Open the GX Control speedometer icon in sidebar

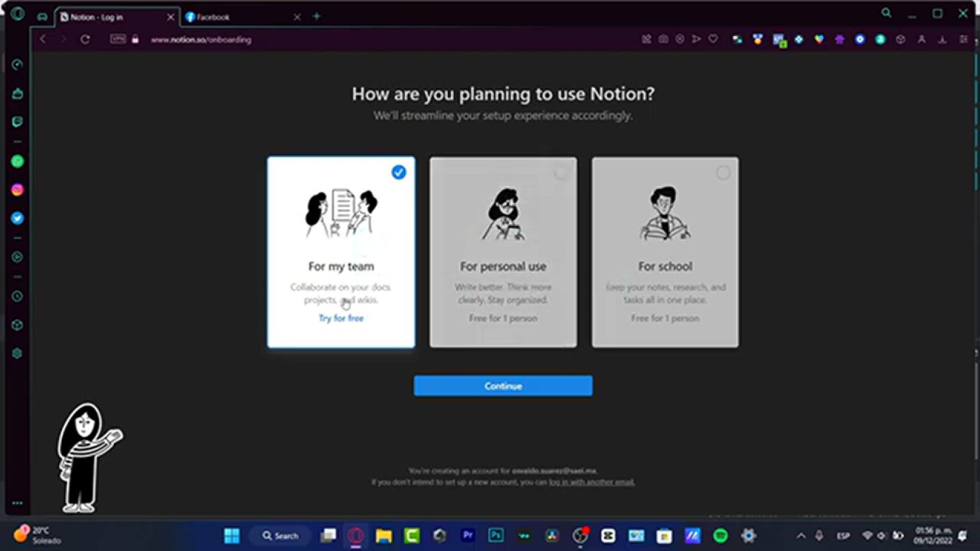[x=17, y=65]
